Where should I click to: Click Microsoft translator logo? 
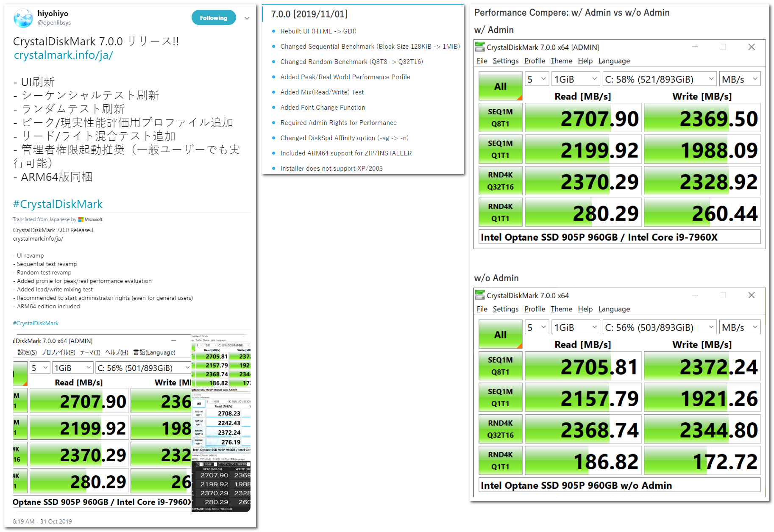[90, 219]
